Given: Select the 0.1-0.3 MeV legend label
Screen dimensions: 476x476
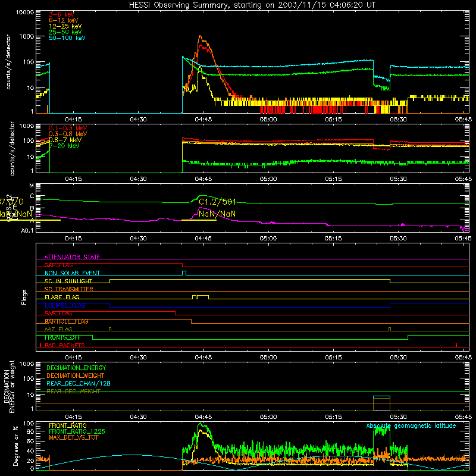Looking at the screenshot, I should tap(68, 128).
